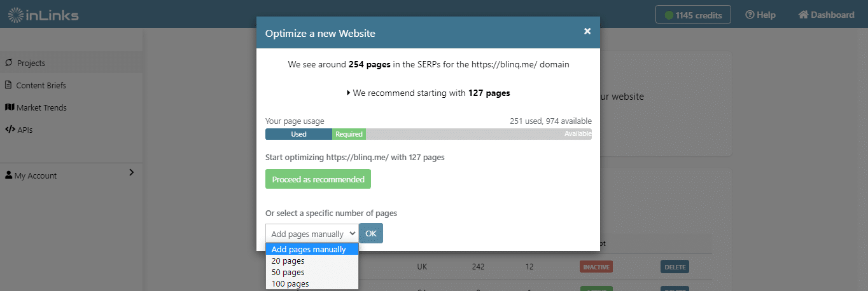The image size is (868, 291).
Task: Click the Projects refresh icon in the sidebar
Action: click(9, 63)
